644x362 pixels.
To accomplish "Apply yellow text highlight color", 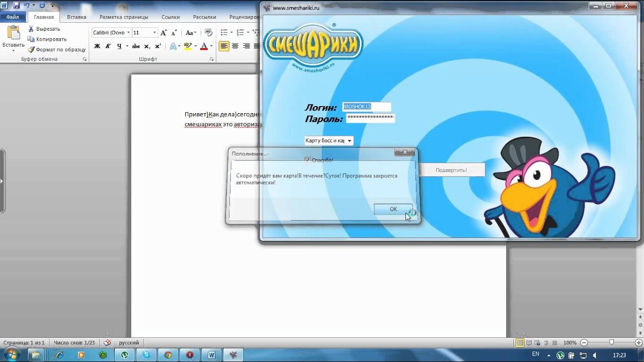I will (188, 46).
